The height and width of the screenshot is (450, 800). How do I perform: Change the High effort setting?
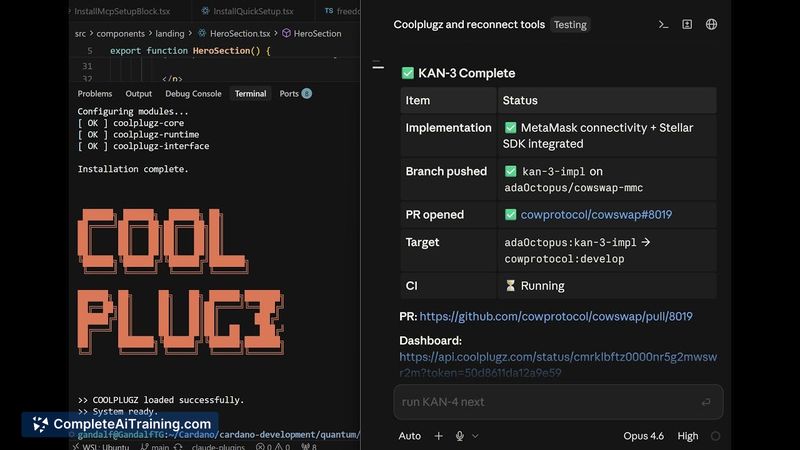coord(688,436)
